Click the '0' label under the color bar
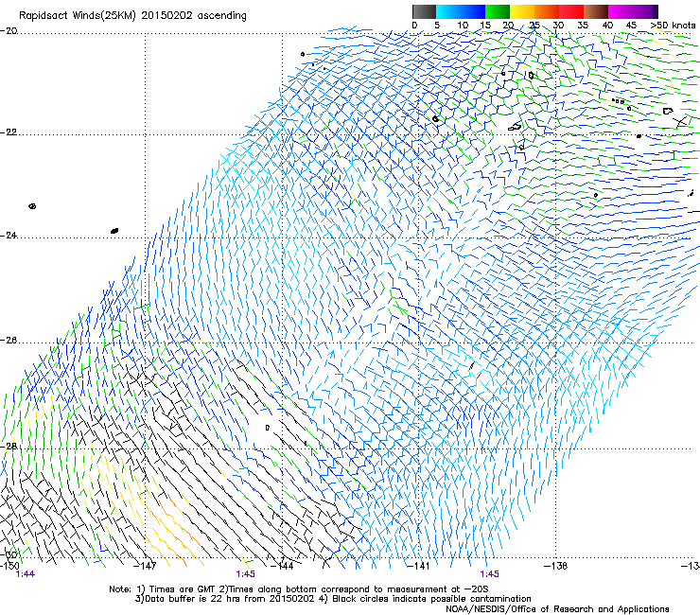This screenshot has height=615, width=700. click(x=414, y=26)
